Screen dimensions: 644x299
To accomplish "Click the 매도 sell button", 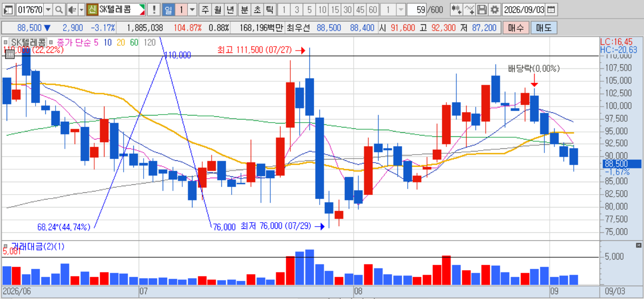I will click(544, 28).
